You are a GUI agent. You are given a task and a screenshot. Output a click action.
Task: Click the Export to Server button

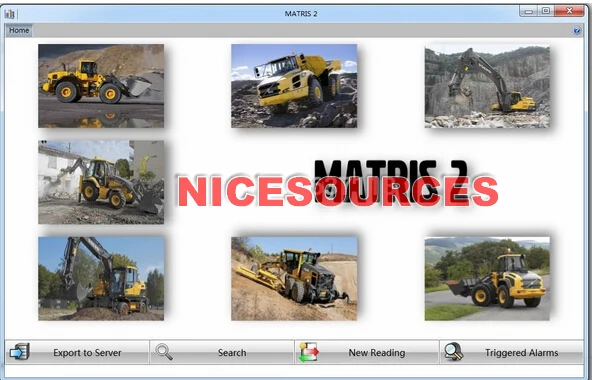77,352
